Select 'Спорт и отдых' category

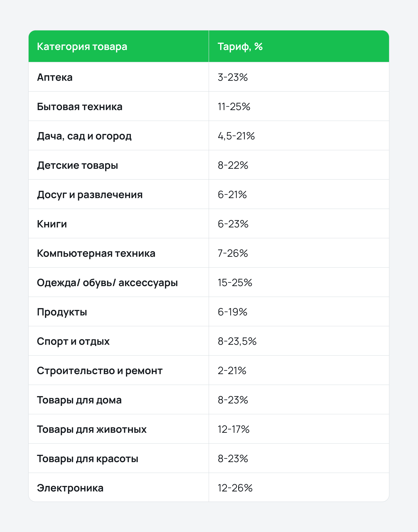pos(73,341)
